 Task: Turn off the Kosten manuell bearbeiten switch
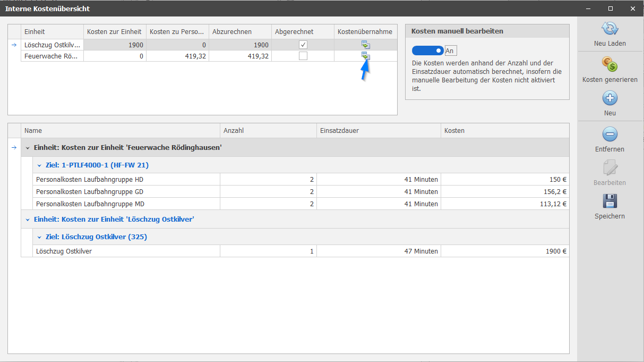428,50
